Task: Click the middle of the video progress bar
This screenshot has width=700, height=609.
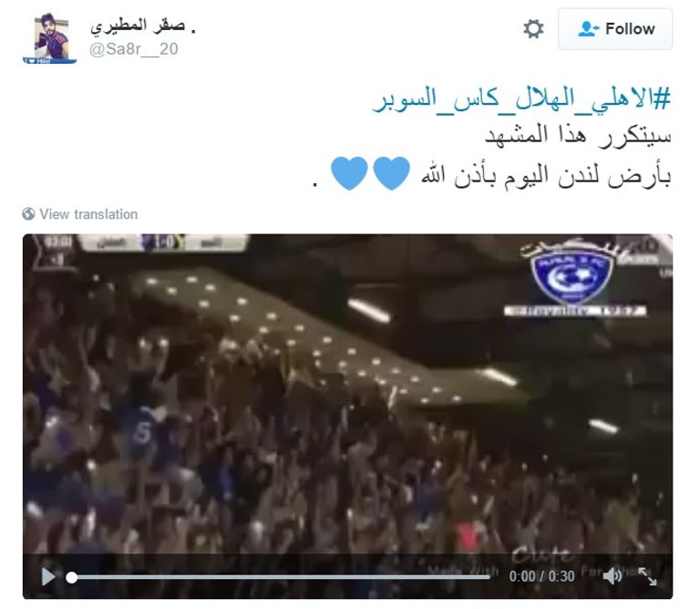Action: (281, 577)
